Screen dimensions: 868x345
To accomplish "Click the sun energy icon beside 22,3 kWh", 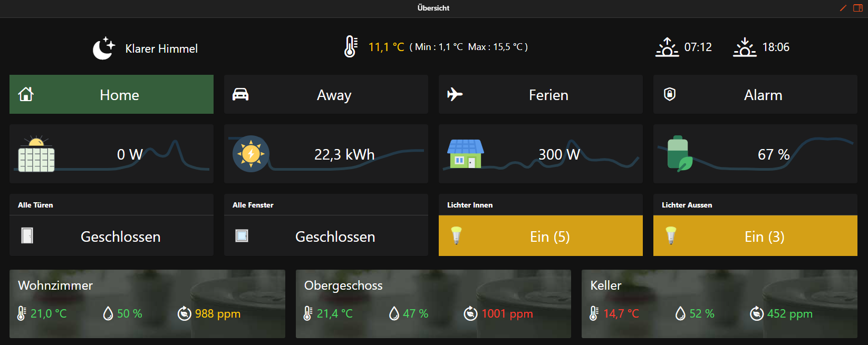I will tap(251, 154).
